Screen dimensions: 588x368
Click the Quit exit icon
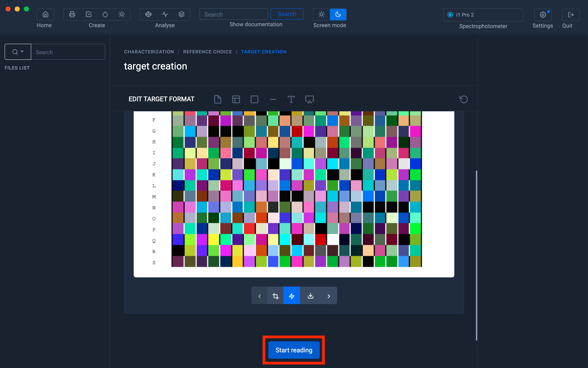tap(571, 15)
